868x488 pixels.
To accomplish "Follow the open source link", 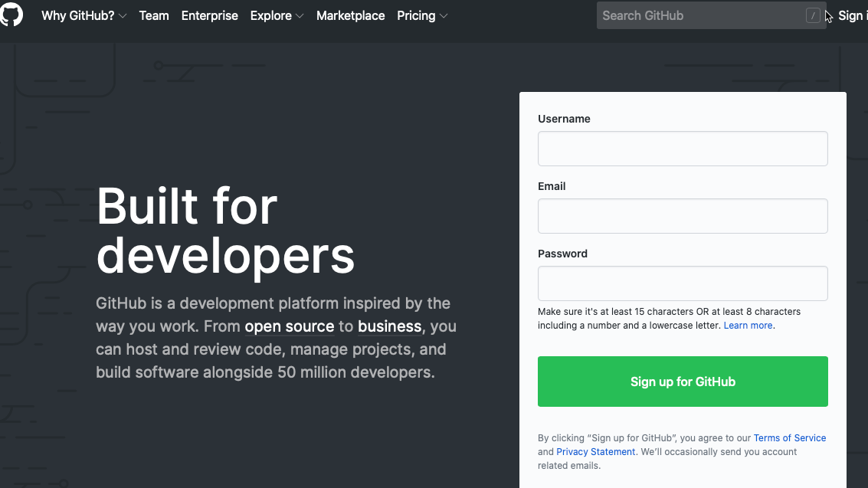I will [290, 326].
